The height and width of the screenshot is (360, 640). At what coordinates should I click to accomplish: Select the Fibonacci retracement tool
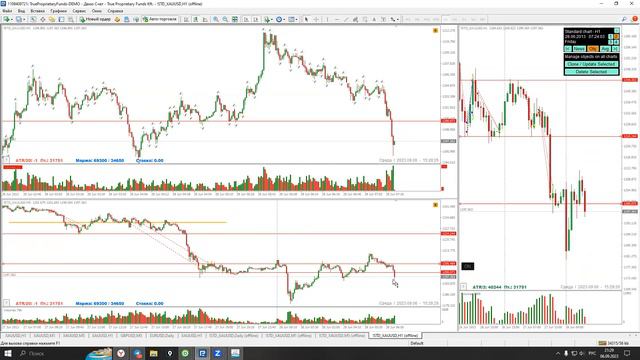365,19
